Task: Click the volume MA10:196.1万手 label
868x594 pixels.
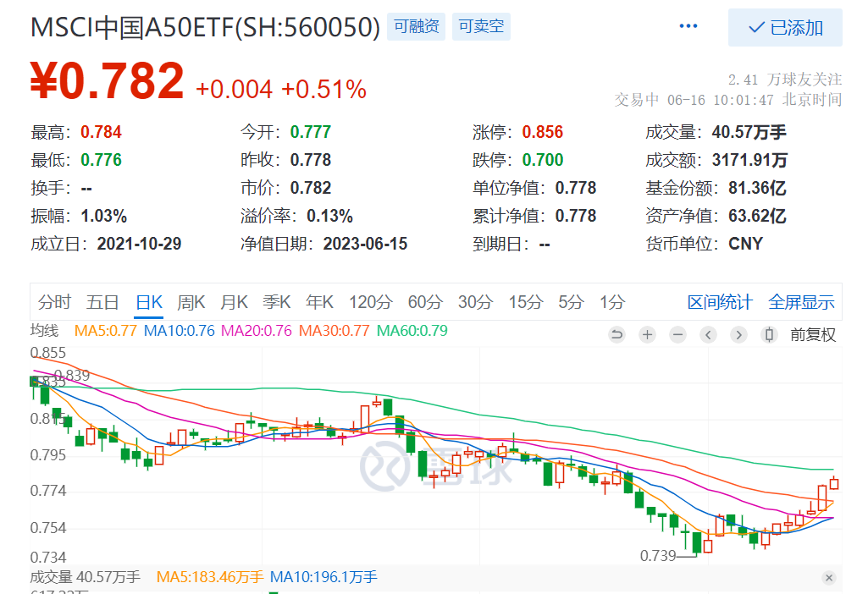Action: point(323,577)
